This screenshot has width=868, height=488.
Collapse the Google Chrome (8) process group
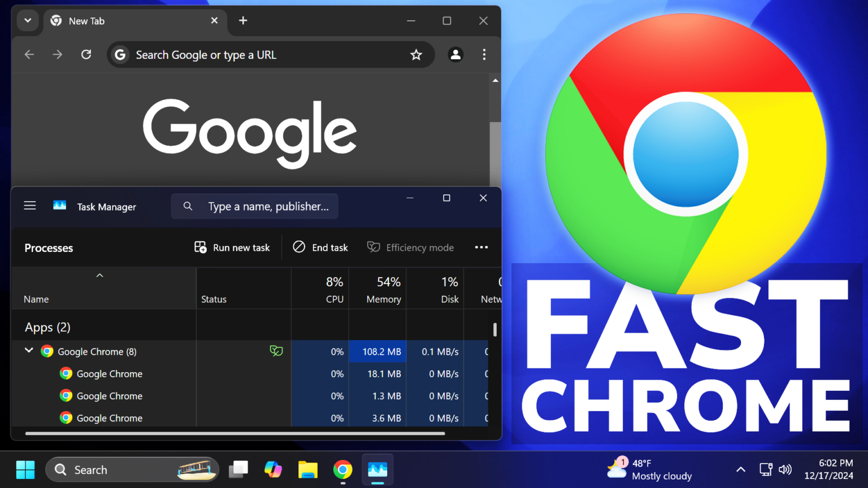point(29,351)
